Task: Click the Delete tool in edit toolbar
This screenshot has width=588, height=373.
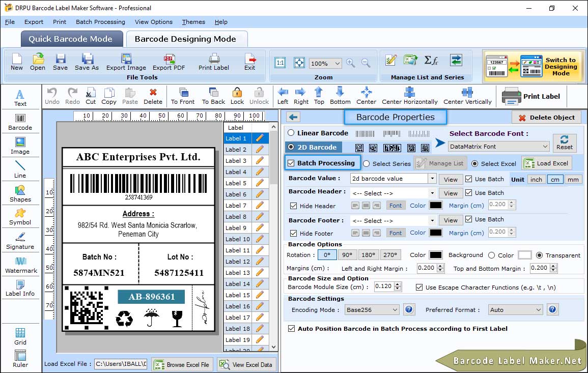Action: [153, 96]
